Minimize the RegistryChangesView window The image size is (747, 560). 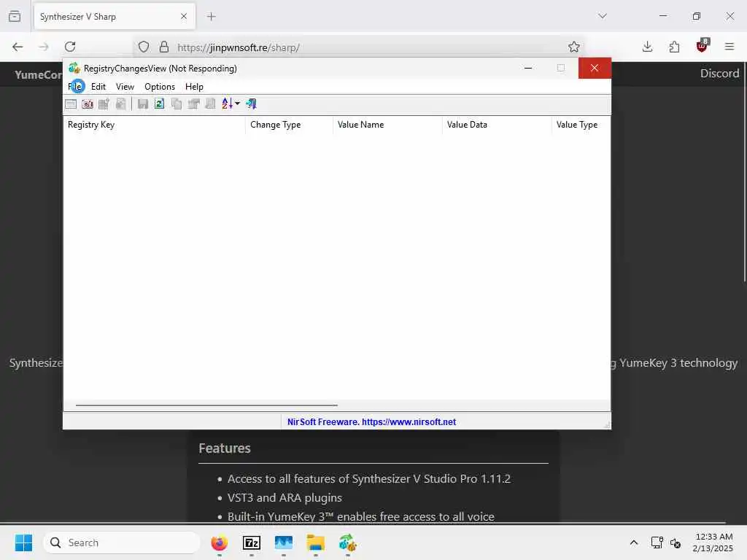528,68
